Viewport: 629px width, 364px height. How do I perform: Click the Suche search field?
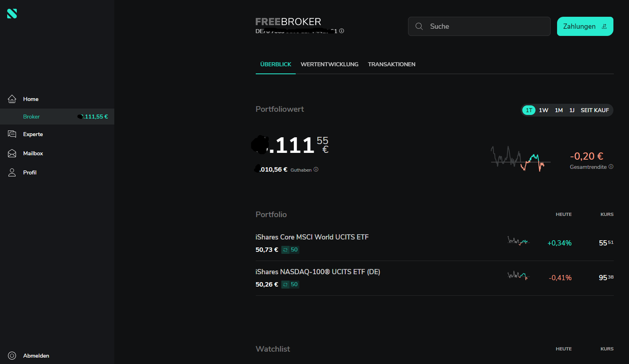(479, 26)
